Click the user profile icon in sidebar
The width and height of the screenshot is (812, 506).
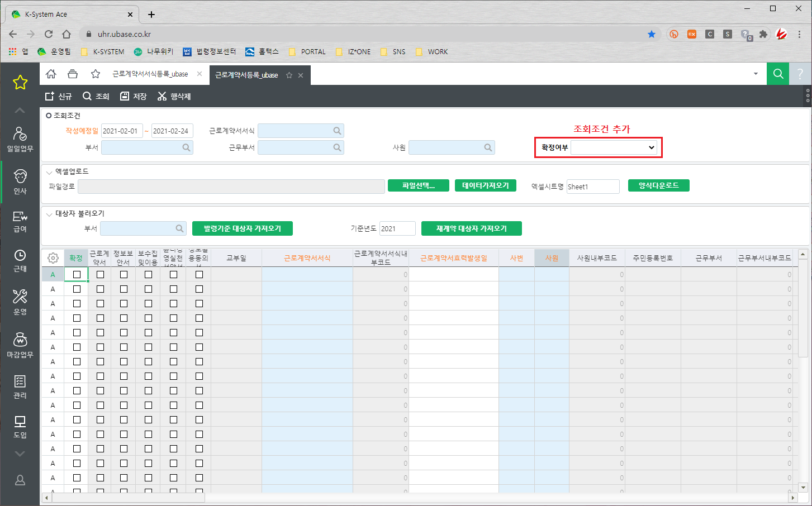click(x=20, y=480)
